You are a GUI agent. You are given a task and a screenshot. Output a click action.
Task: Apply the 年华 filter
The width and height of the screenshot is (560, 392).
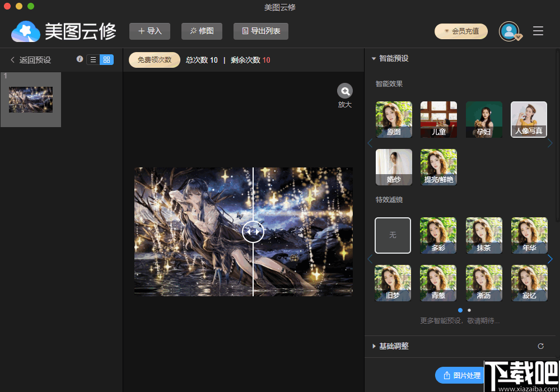point(529,235)
